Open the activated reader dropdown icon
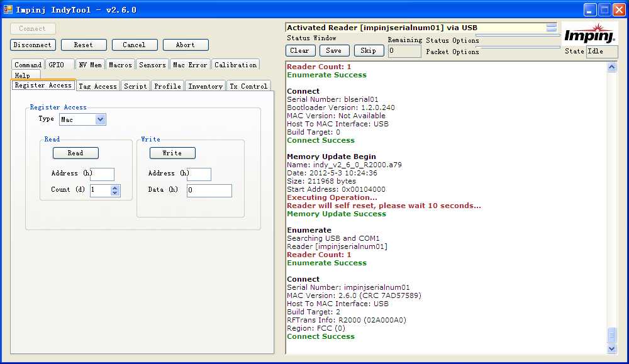This screenshot has width=629, height=364. point(552,28)
